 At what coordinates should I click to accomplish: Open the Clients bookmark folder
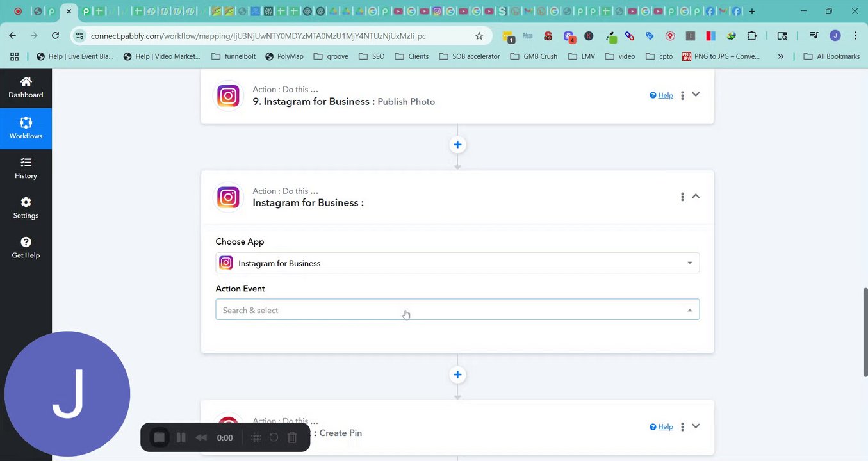(x=411, y=56)
